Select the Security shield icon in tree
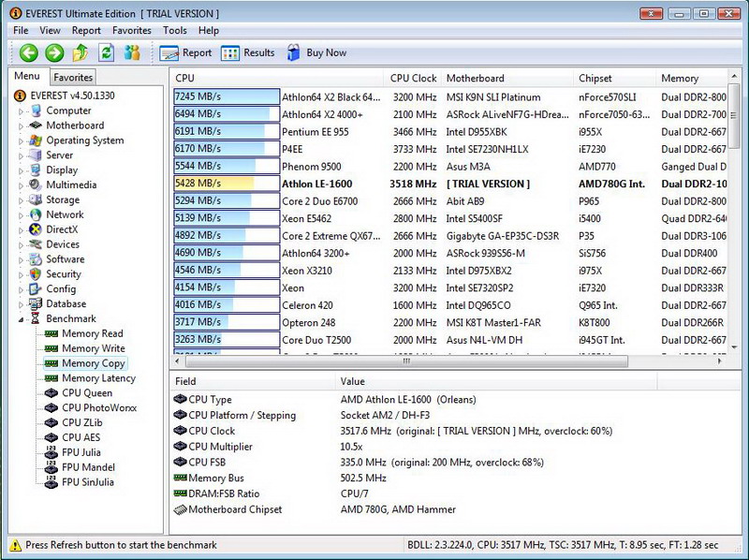This screenshot has height=560, width=749. [x=36, y=274]
